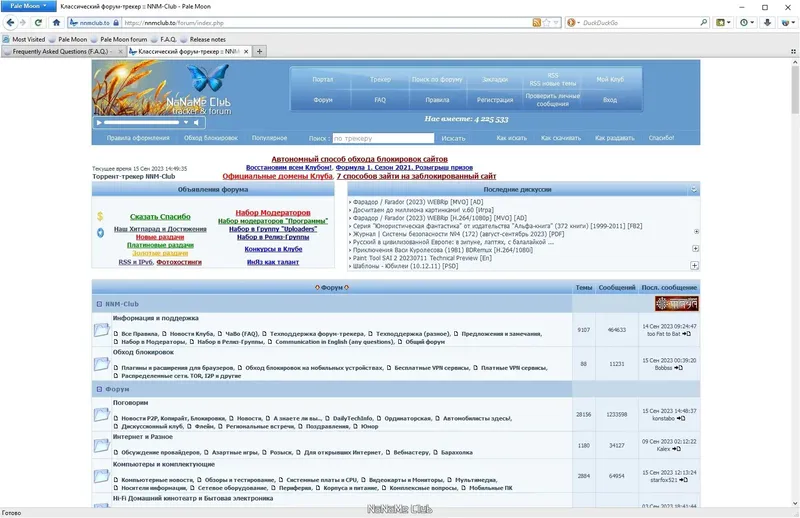Open the Most Visited bookmark folder
Image resolution: width=800 pixels, height=518 pixels.
click(x=24, y=39)
